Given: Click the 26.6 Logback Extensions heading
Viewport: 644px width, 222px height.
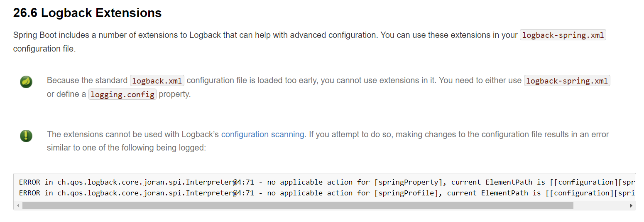Looking at the screenshot, I should (x=87, y=13).
